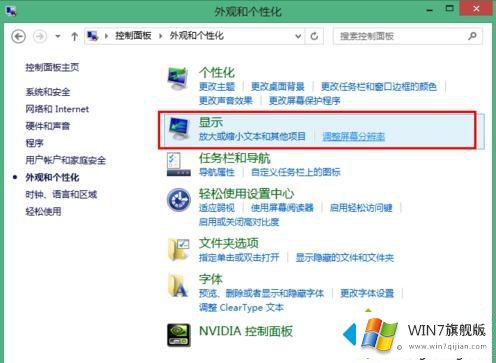496x363 pixels.
Task: Open 程序 in sidebar
Action: pyautogui.click(x=34, y=143)
